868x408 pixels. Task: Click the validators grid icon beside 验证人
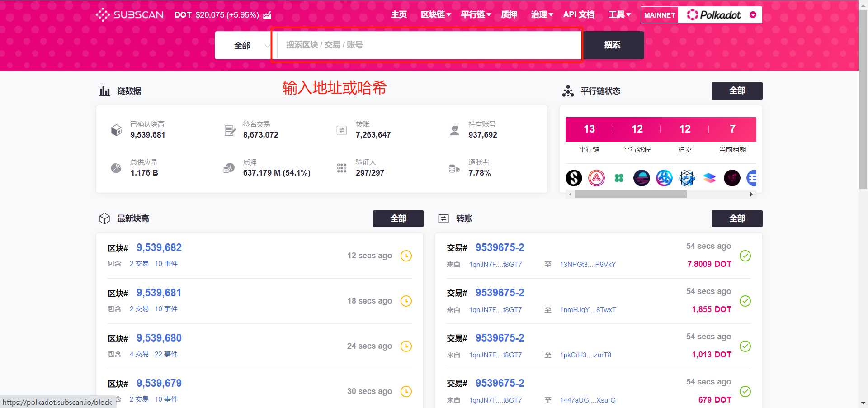pyautogui.click(x=342, y=168)
